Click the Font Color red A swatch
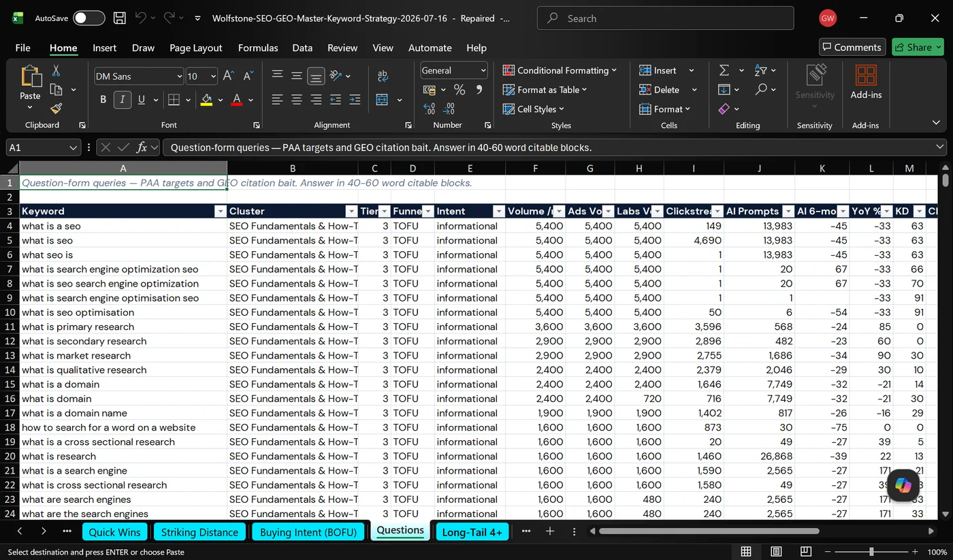 coord(237,100)
